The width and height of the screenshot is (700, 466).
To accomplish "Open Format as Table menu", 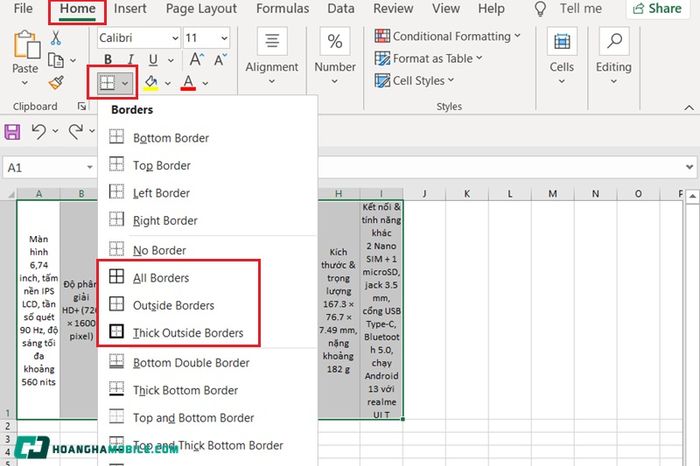I will (x=429, y=58).
